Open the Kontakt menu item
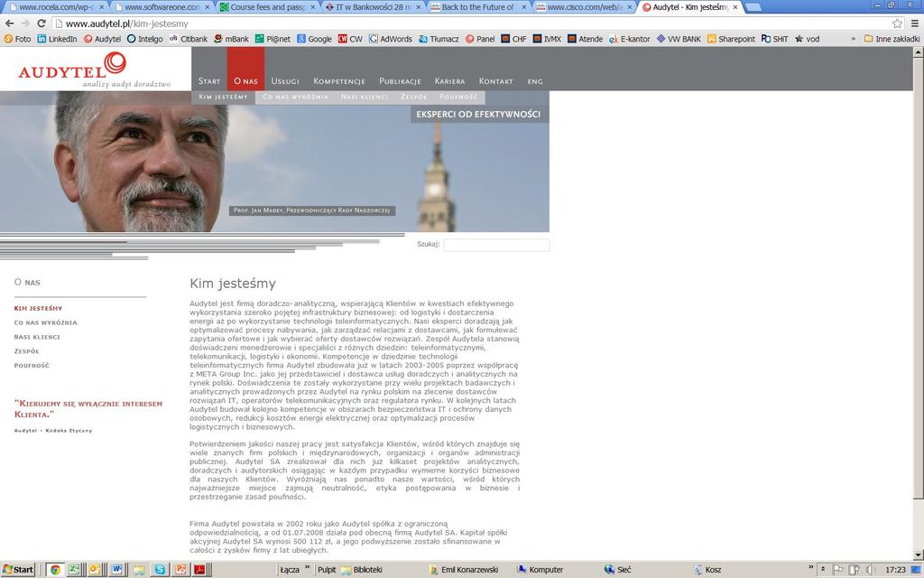Image resolution: width=924 pixels, height=578 pixels. point(495,81)
